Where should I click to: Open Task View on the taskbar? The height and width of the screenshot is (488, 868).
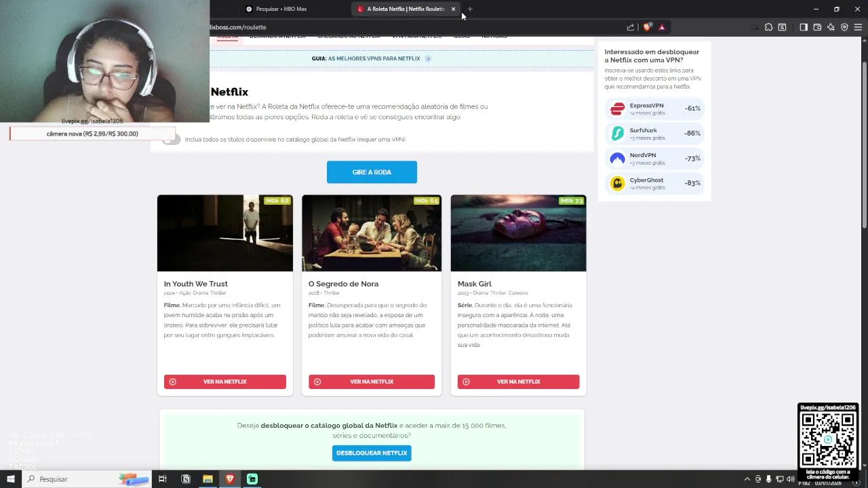click(163, 479)
